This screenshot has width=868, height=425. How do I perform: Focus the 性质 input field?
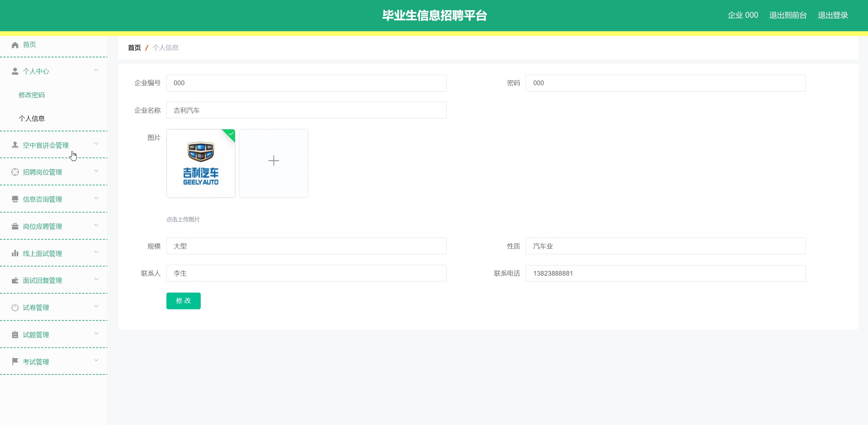666,246
